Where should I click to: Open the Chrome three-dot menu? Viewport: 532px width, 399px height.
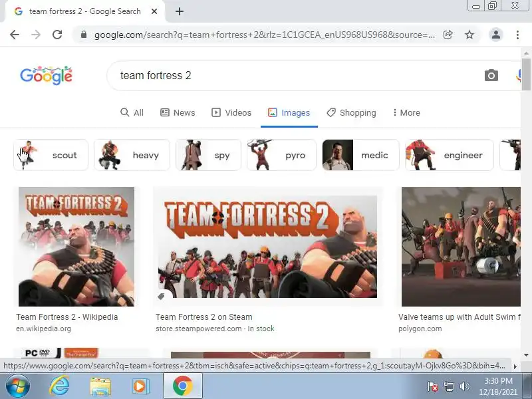(x=517, y=35)
